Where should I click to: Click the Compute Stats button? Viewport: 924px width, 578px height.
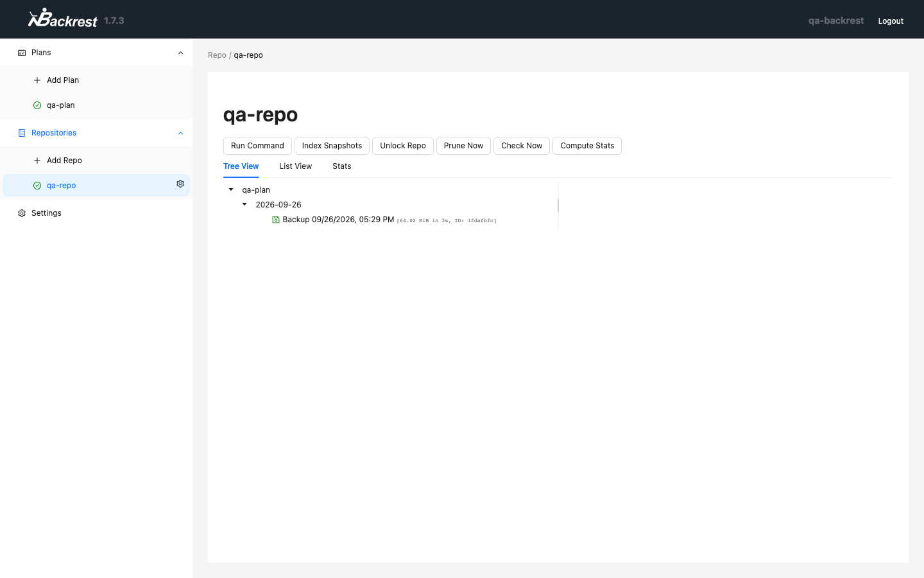tap(587, 146)
